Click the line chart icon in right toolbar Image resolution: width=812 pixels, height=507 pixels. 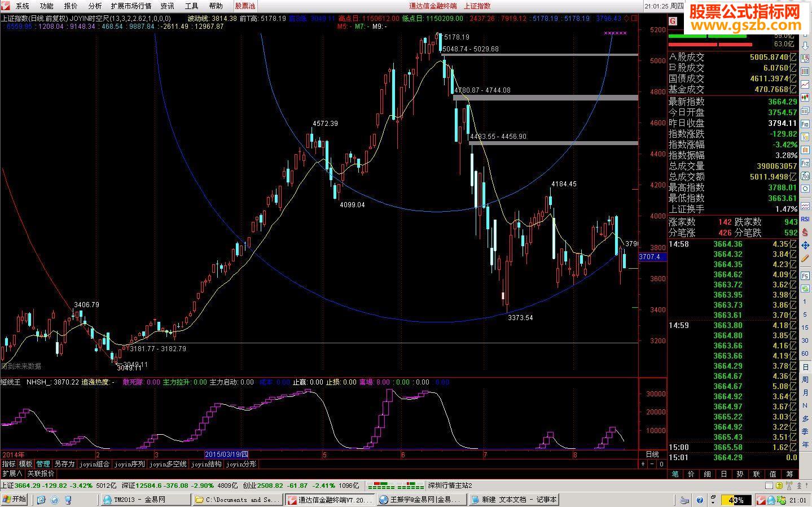coord(805,84)
